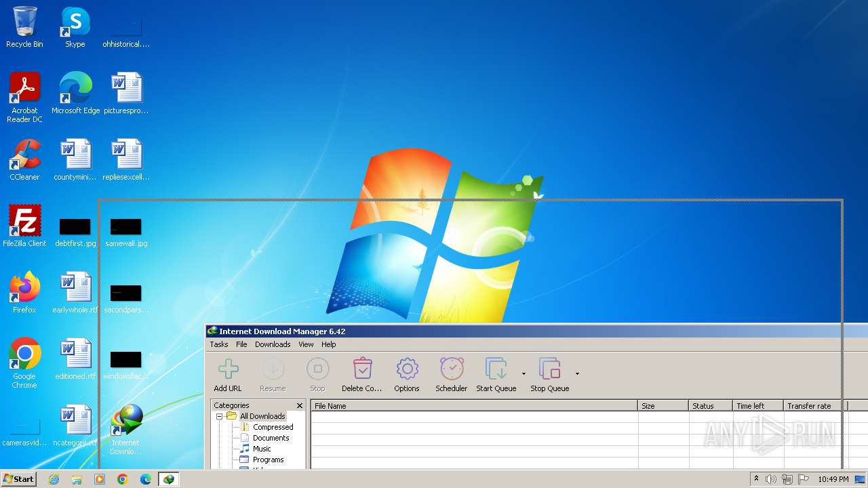868x488 pixels.
Task: Open Action Center flag icon
Action: click(804, 479)
